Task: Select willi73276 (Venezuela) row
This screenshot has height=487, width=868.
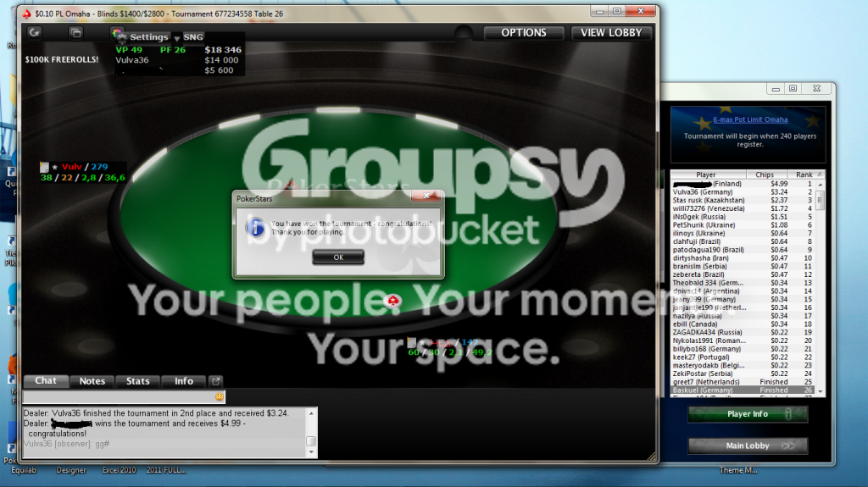Action: pos(743,208)
